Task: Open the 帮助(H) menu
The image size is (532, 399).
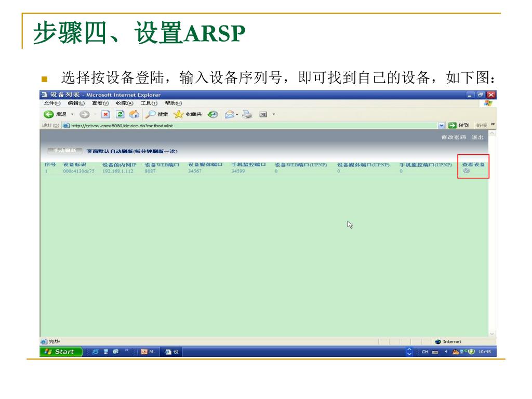Action: pos(174,103)
